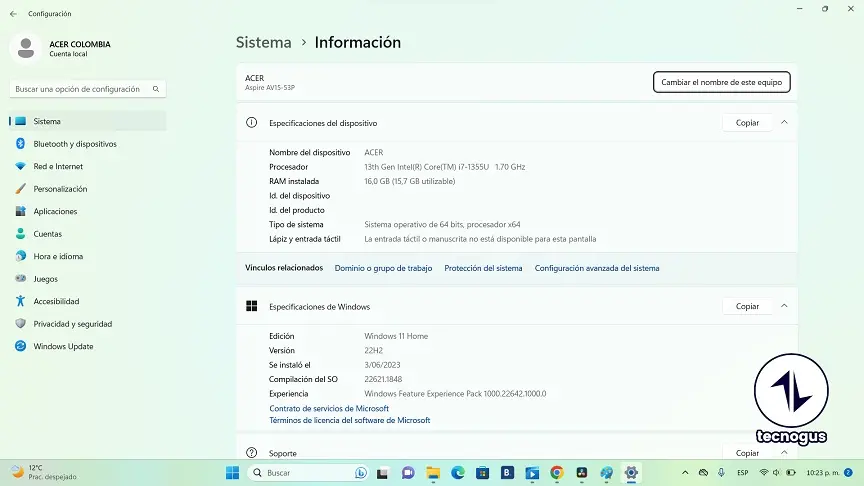The width and height of the screenshot is (864, 486).
Task: Click the 'Windows 11 Home' edition value
Action: coord(396,336)
